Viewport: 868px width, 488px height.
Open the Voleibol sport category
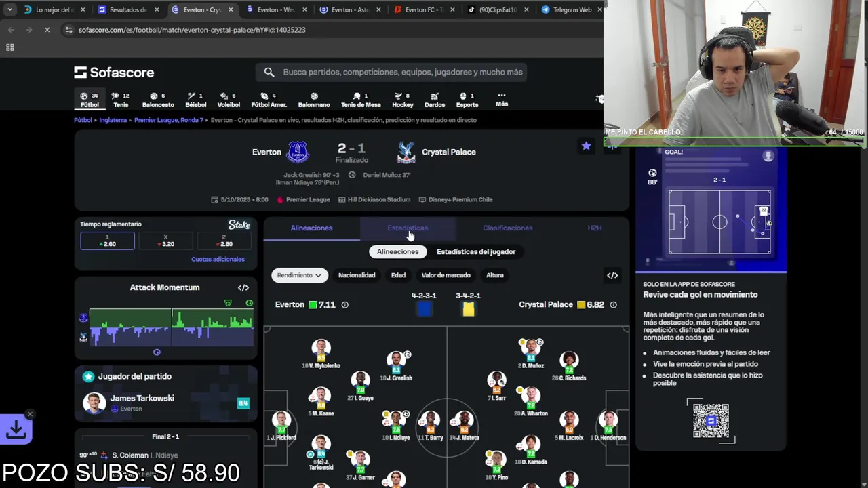tap(229, 100)
